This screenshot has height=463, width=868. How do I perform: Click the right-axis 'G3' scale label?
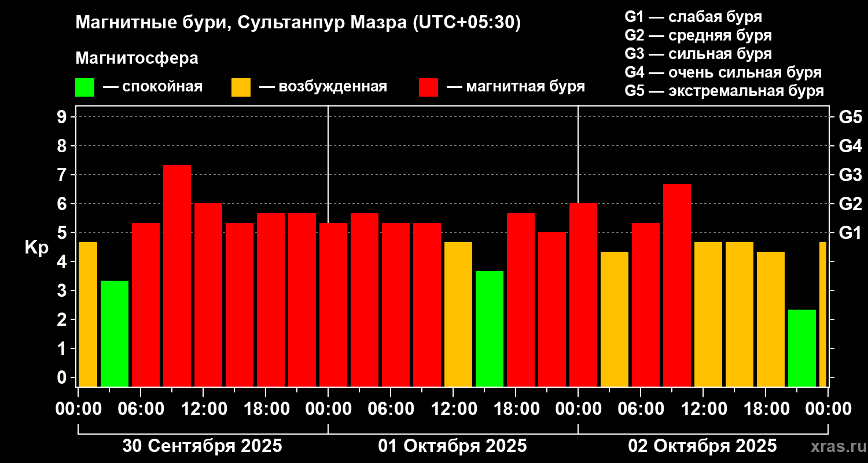click(x=850, y=175)
